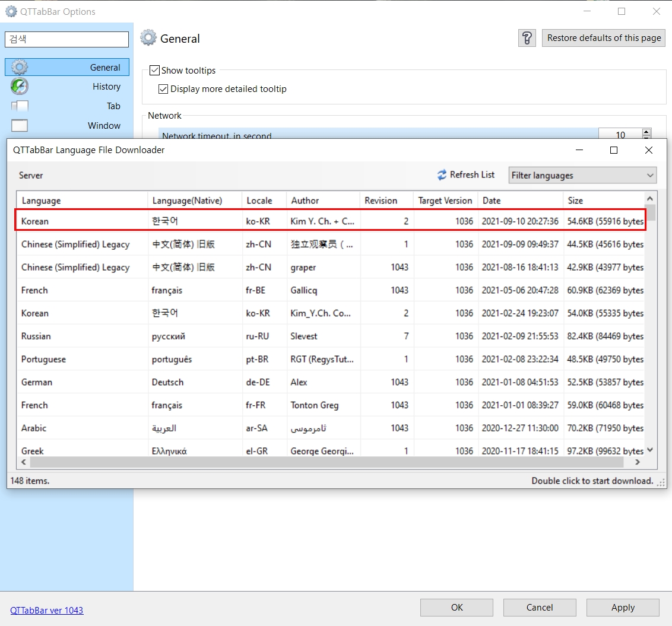Select the German row by Alex
This screenshot has width=672, height=626.
pos(331,382)
